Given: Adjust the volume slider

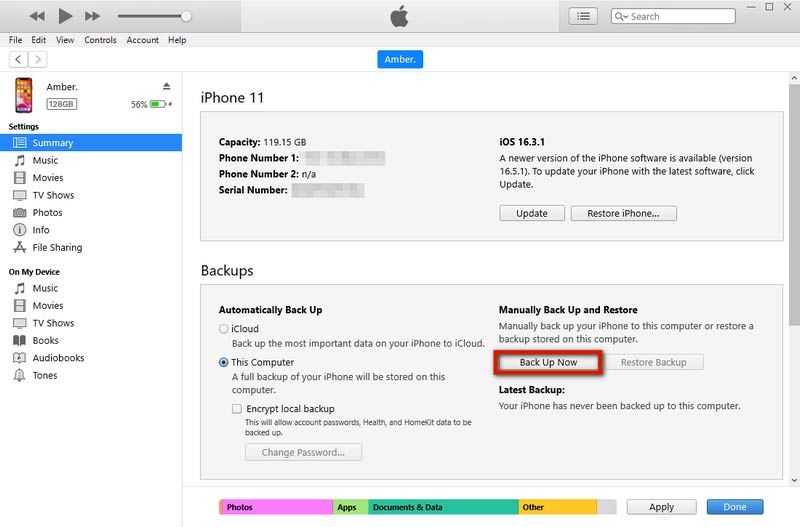Looking at the screenshot, I should pos(186,16).
